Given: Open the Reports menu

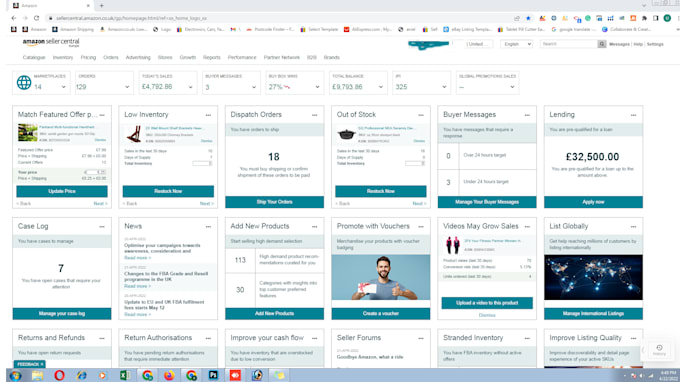Looking at the screenshot, I should tap(212, 57).
